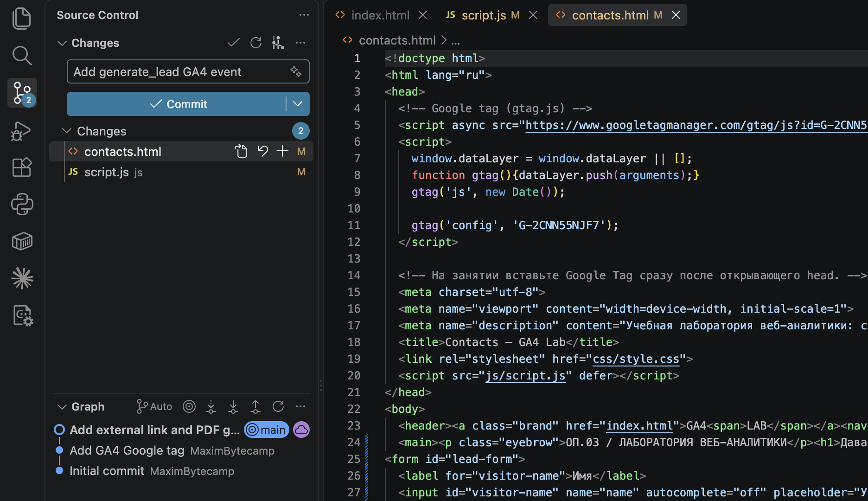The width and height of the screenshot is (868, 501).
Task: Open the C++ gear icon in activity bar
Action: pyautogui.click(x=22, y=315)
